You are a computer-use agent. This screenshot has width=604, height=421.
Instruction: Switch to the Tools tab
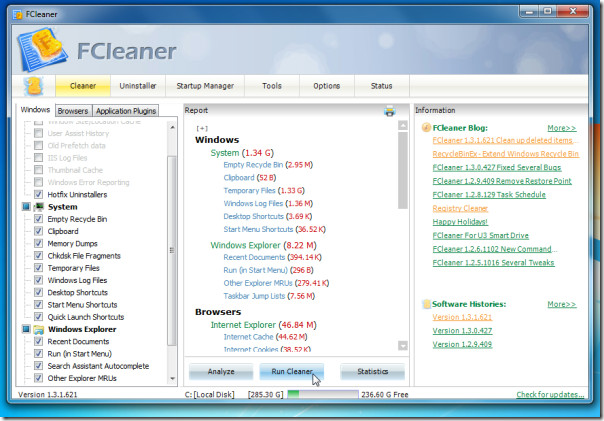pyautogui.click(x=272, y=86)
